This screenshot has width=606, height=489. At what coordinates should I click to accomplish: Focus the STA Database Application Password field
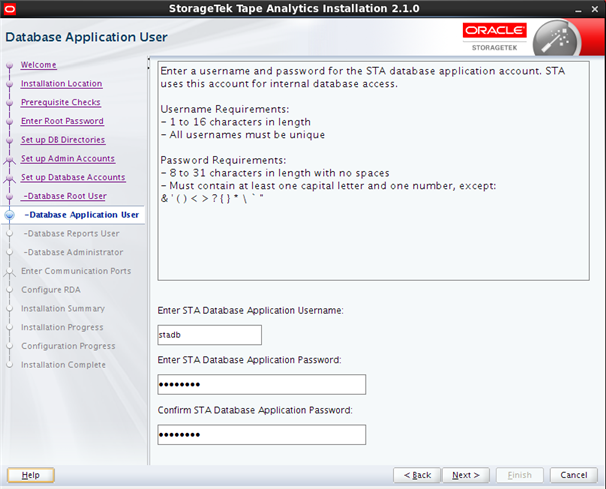[262, 384]
